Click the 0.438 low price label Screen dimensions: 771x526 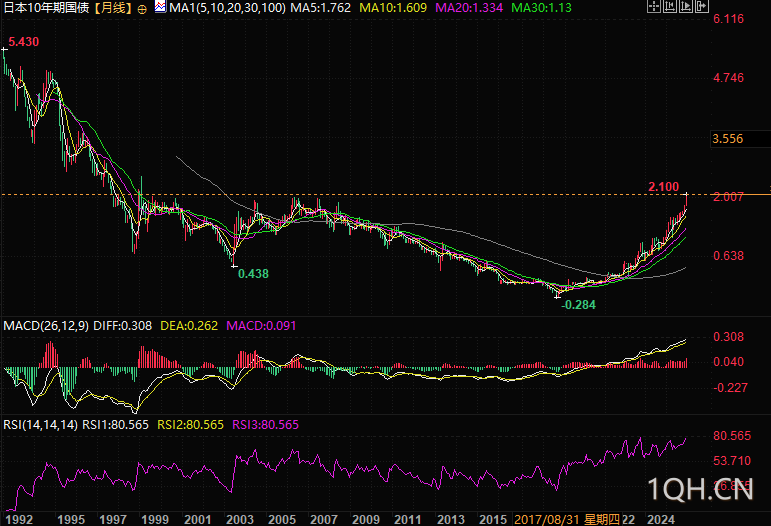coord(252,273)
